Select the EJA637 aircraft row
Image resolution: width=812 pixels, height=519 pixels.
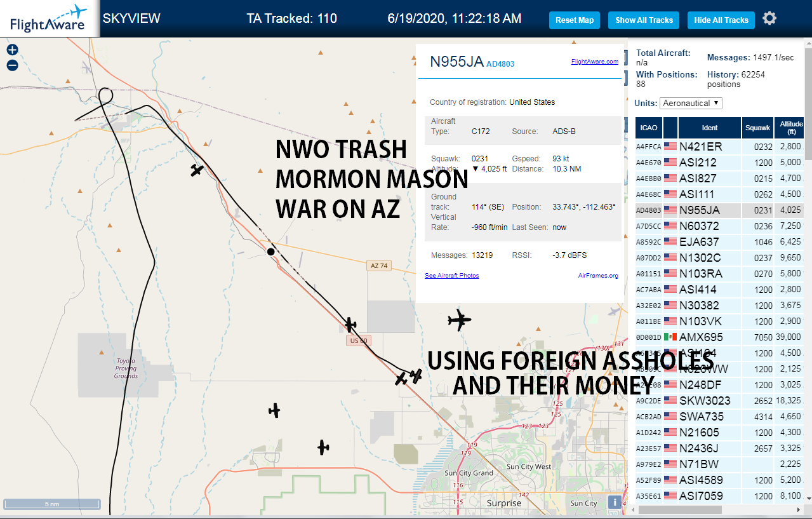click(x=720, y=242)
